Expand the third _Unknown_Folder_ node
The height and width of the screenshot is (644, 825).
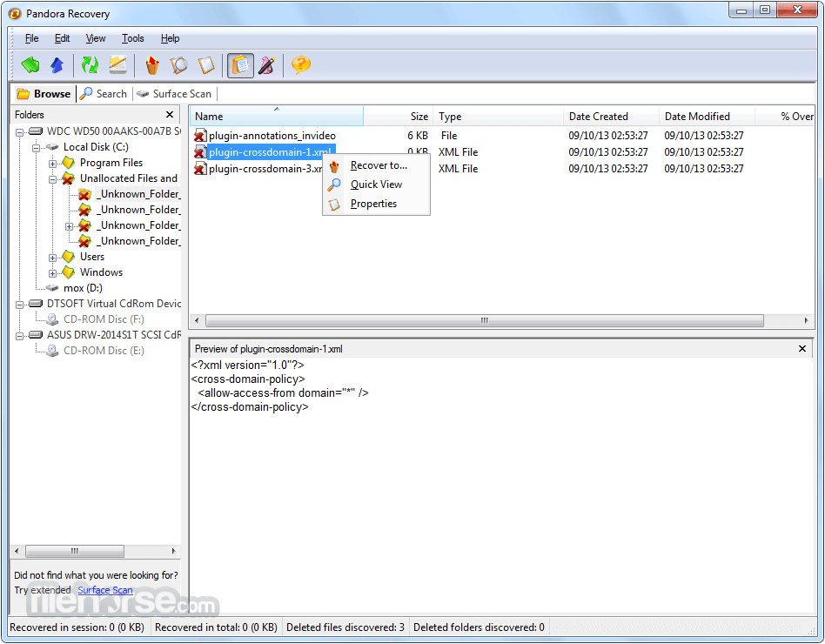point(69,226)
